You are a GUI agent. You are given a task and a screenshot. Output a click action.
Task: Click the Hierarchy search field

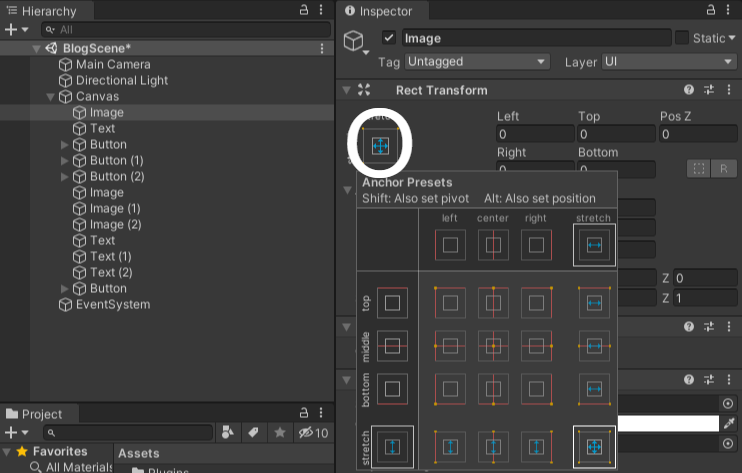[x=186, y=30]
